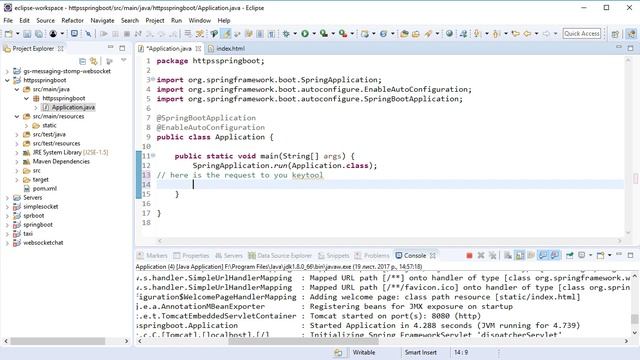Click the Open Type folder icon

click(x=404, y=34)
